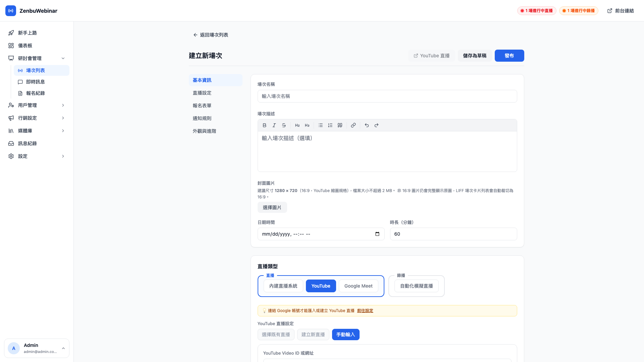The height and width of the screenshot is (362, 644).
Task: Click the ZenbuWebinar logo icon
Action: 11,11
